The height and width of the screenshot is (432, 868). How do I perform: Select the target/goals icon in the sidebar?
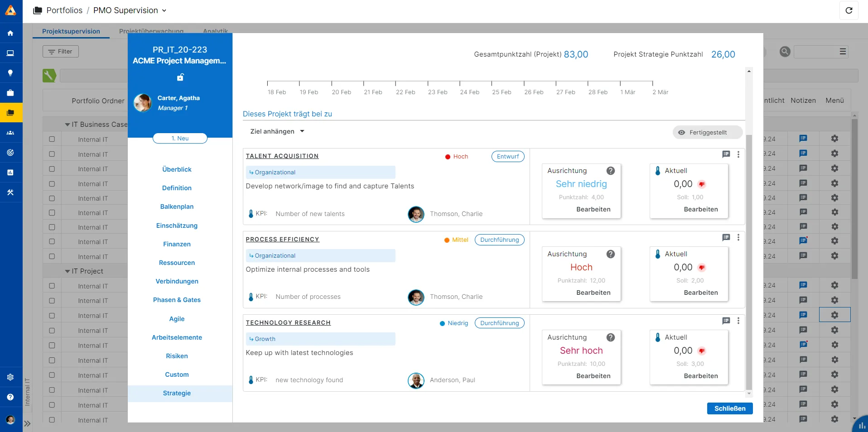tap(10, 153)
